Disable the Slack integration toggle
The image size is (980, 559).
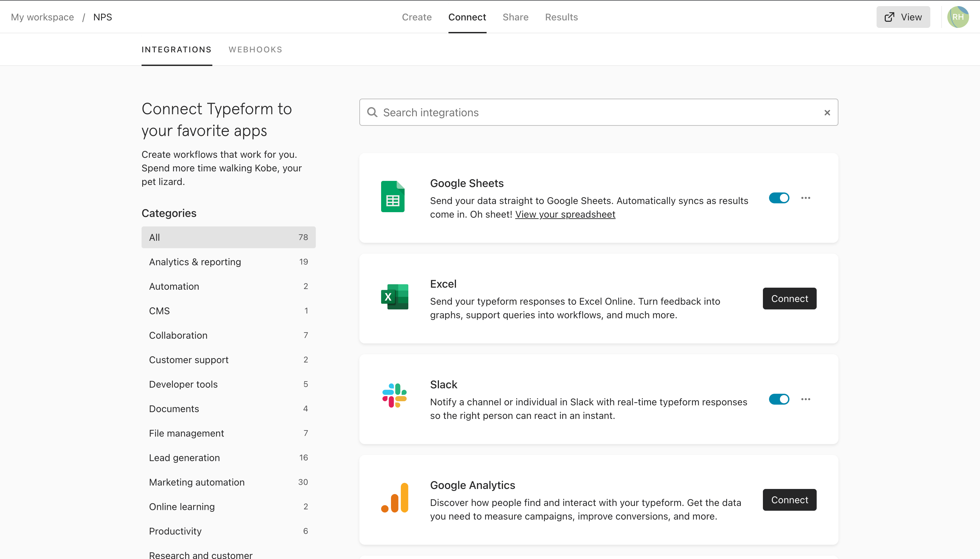click(x=779, y=399)
